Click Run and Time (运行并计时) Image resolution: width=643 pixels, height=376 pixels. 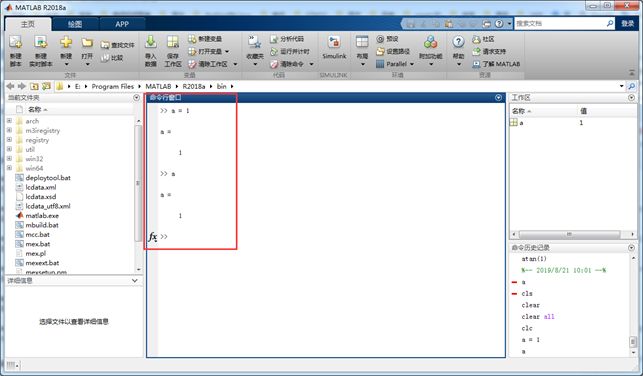290,52
